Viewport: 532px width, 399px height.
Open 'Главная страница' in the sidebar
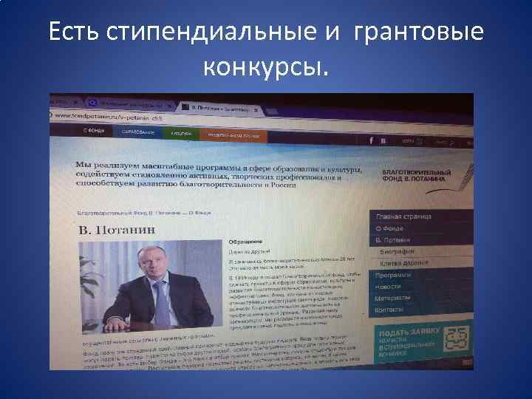pyautogui.click(x=420, y=216)
